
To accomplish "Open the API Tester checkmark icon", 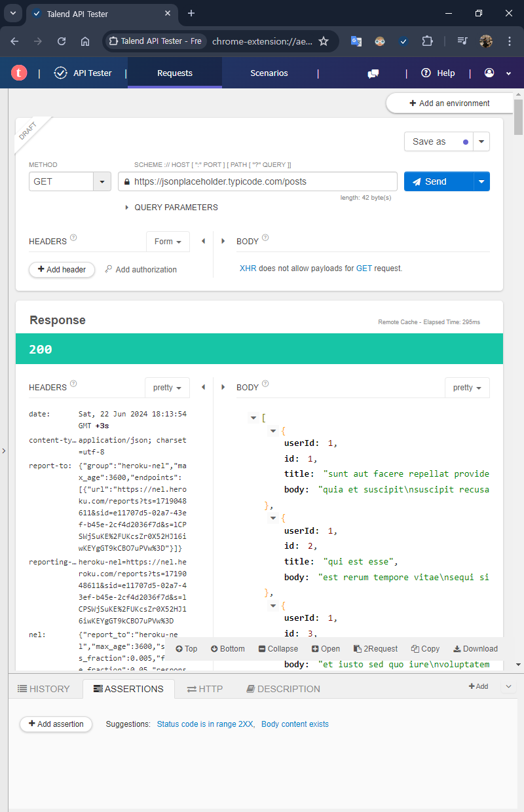I will (61, 73).
